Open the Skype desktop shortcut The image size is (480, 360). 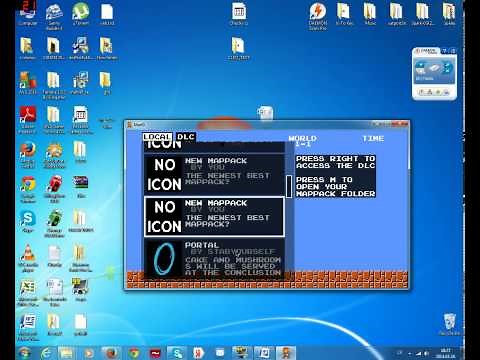[x=27, y=221]
